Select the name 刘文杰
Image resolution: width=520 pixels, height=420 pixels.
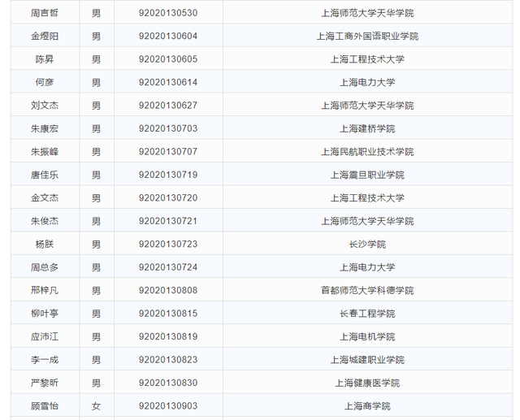pos(45,106)
